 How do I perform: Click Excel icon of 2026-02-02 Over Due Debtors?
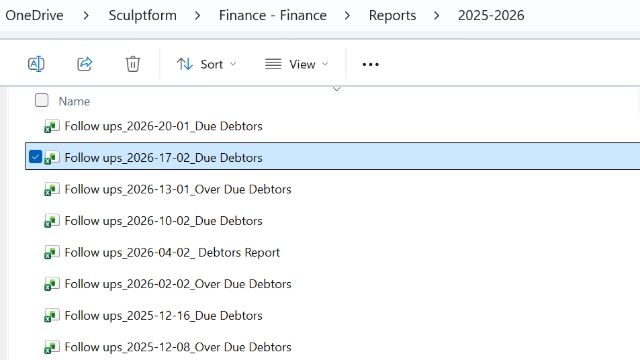52,284
